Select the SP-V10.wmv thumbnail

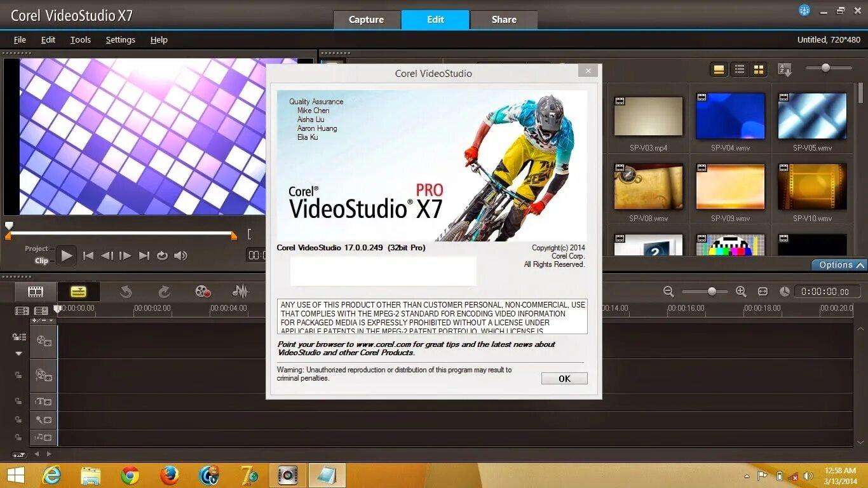point(812,187)
